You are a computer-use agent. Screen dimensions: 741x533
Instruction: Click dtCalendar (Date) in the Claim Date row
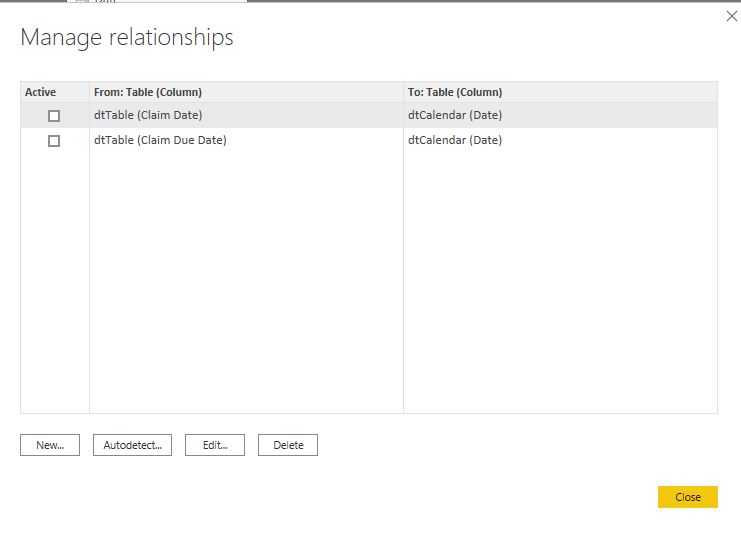pyautogui.click(x=455, y=115)
